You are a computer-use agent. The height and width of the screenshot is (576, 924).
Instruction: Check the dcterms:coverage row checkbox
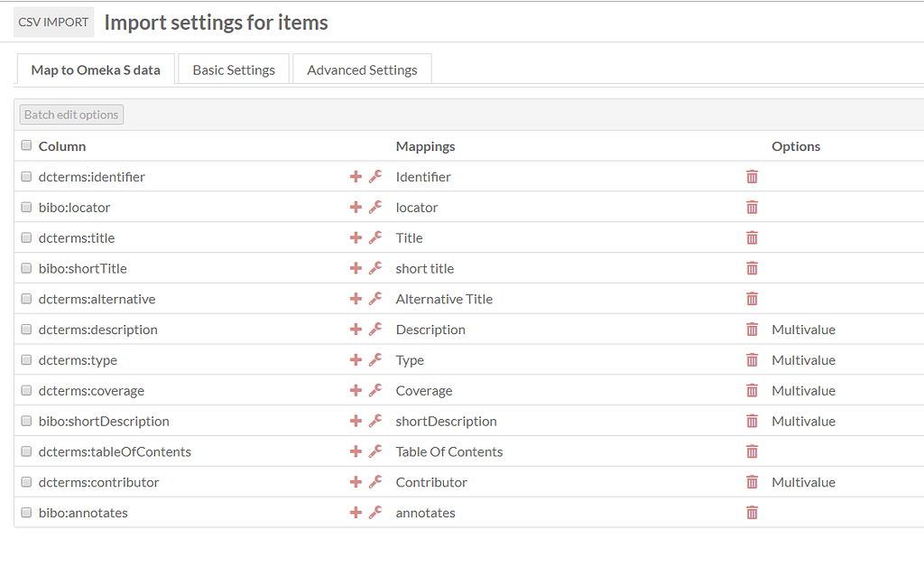point(26,391)
